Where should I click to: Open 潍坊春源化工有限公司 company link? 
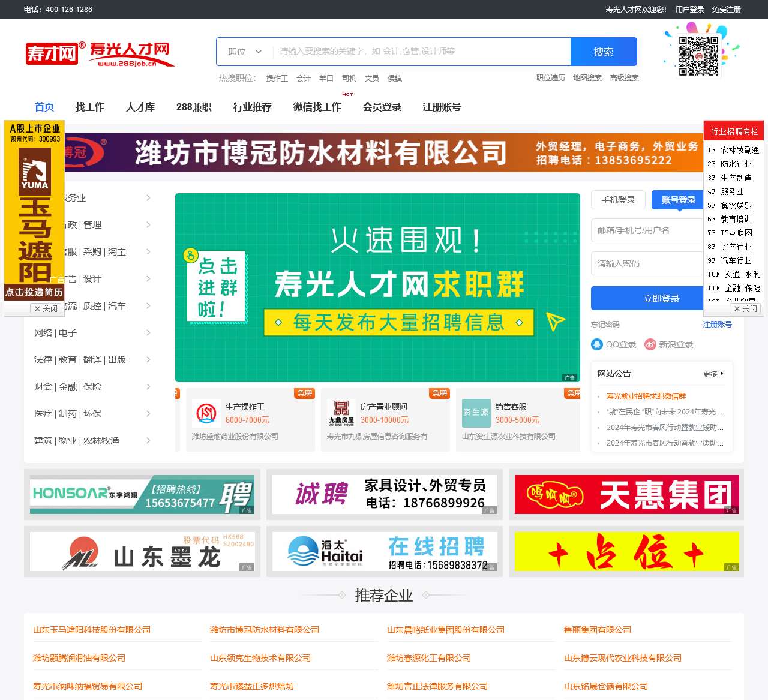[429, 658]
